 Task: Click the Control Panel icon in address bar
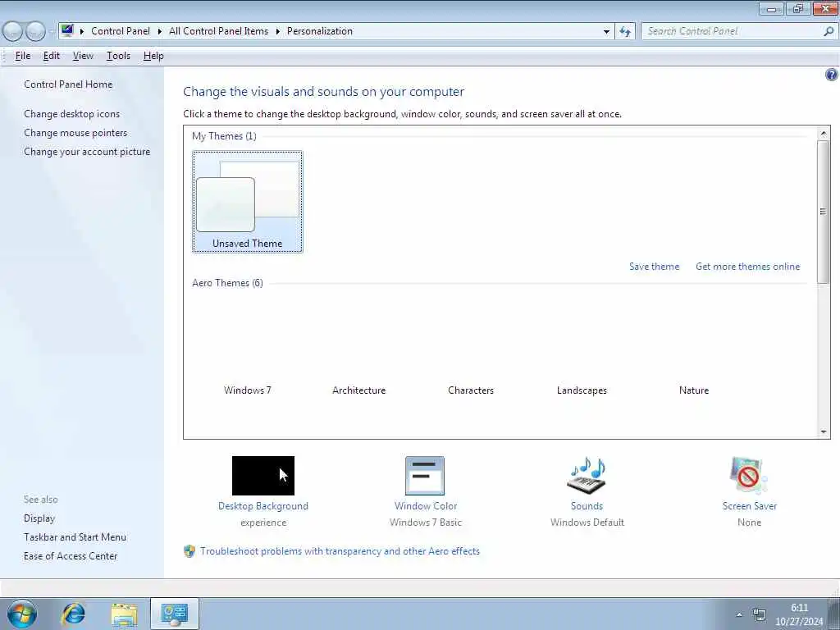pyautogui.click(x=67, y=30)
